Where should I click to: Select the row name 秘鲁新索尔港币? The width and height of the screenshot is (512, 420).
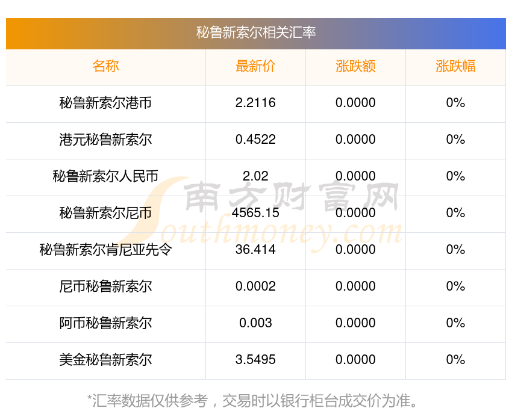coord(105,103)
